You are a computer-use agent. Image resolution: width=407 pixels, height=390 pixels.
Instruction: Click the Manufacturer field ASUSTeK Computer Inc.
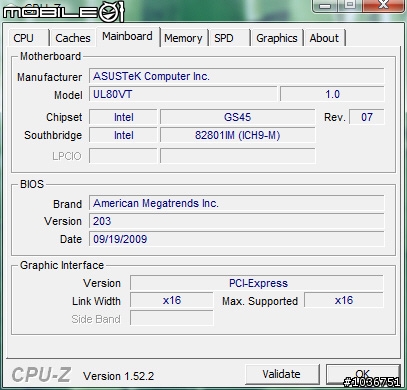click(x=237, y=76)
